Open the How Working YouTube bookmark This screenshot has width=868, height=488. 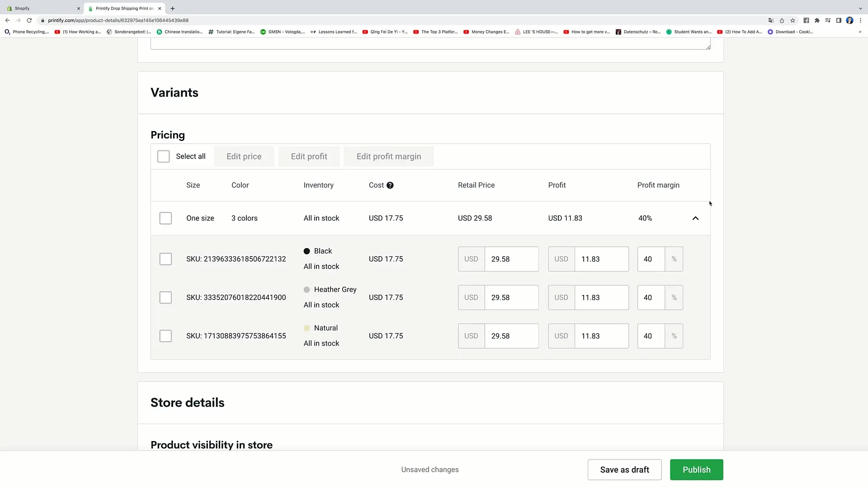78,32
